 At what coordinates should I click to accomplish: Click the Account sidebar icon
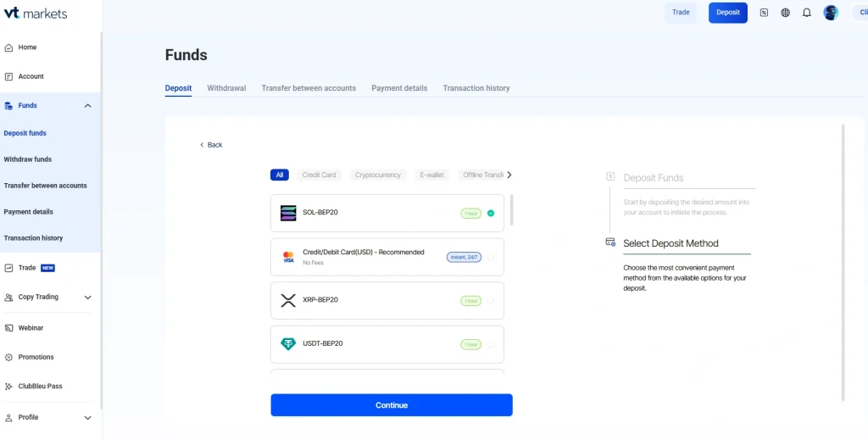(x=8, y=76)
